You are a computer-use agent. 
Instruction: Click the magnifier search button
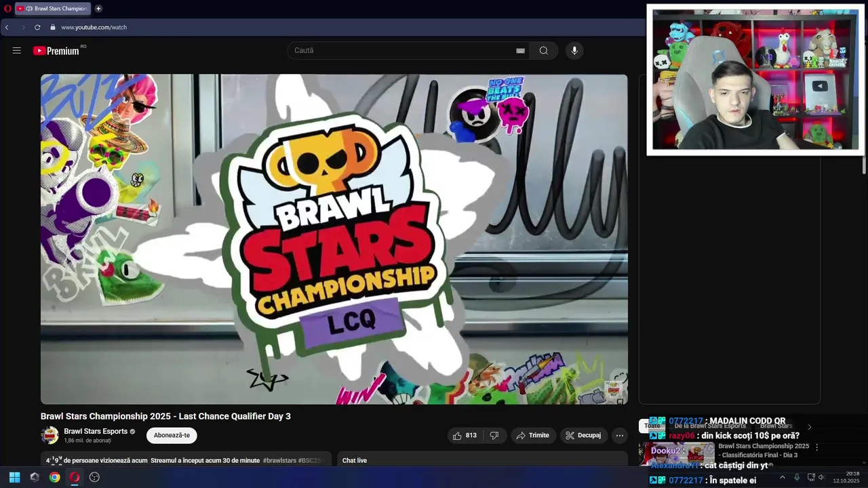544,51
